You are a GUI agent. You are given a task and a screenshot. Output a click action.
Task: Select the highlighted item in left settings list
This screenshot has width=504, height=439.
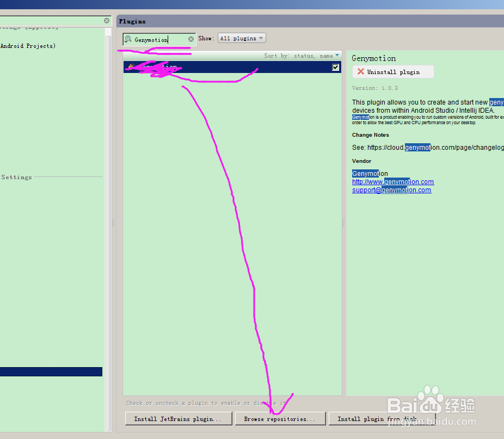tap(51, 372)
